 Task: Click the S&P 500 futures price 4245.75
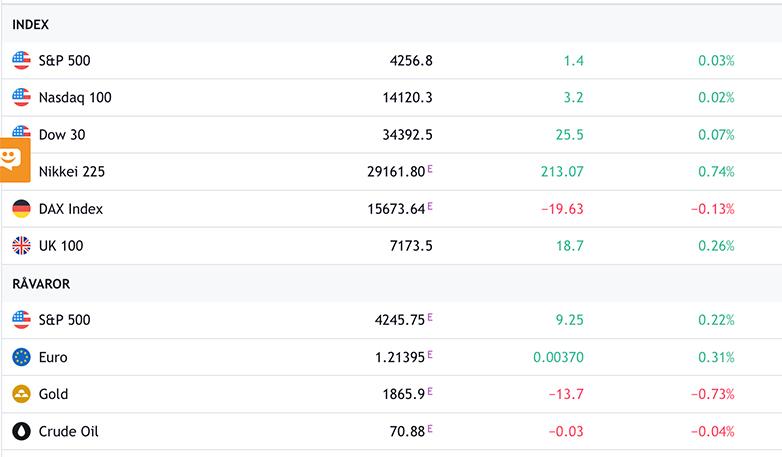399,320
